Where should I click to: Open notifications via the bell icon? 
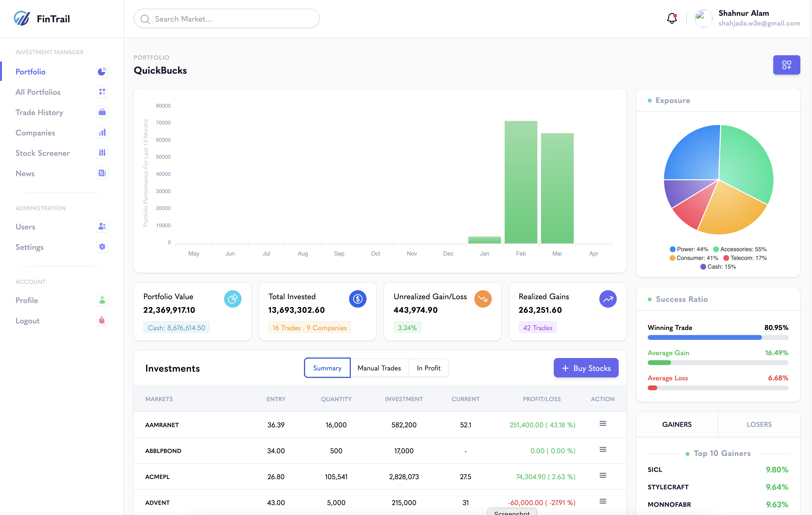672,19
